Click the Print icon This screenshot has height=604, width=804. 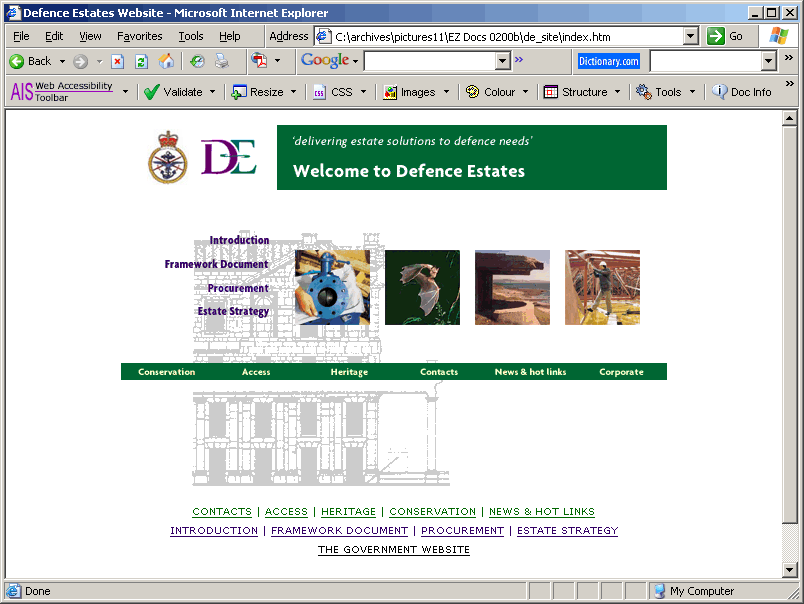[222, 62]
